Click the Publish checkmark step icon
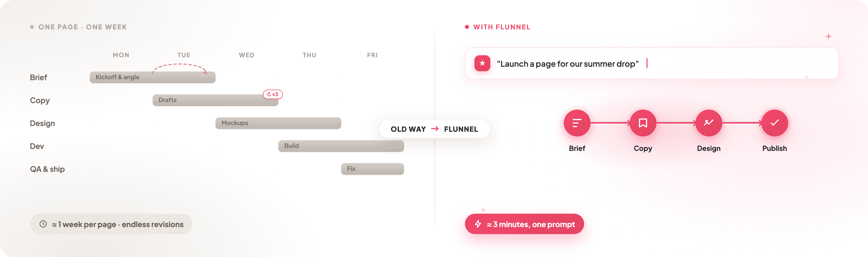The width and height of the screenshot is (868, 257). (x=774, y=123)
